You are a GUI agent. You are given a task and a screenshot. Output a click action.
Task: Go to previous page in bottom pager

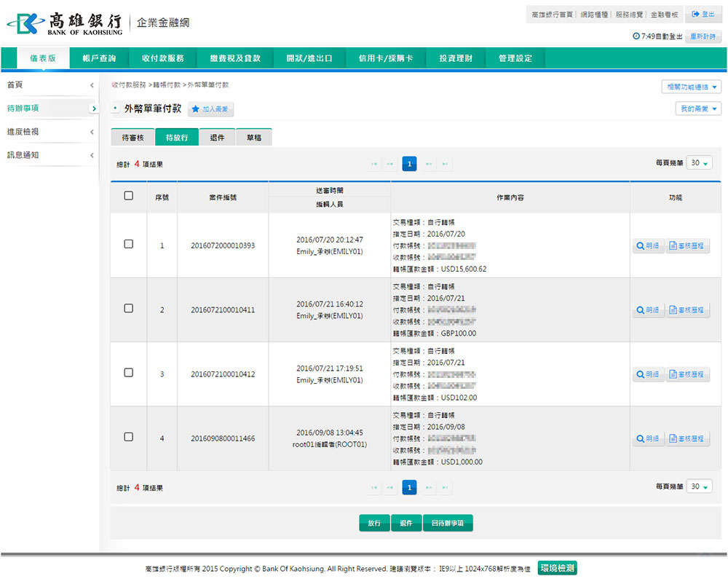pyautogui.click(x=390, y=487)
